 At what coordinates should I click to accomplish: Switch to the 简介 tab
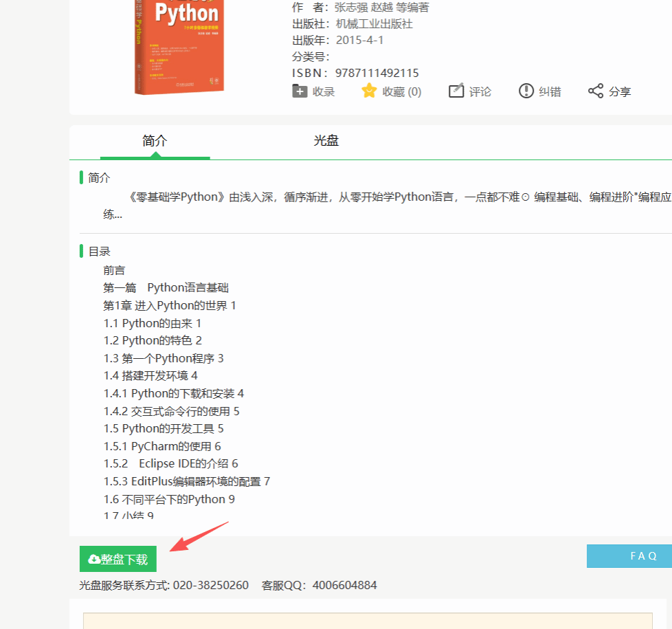coord(155,141)
